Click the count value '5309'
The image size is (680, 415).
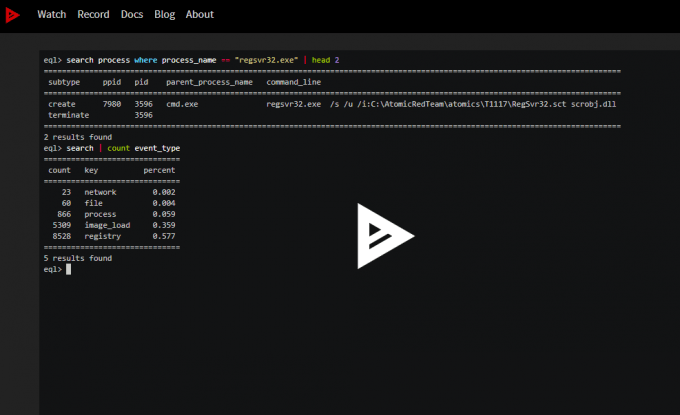click(62, 225)
